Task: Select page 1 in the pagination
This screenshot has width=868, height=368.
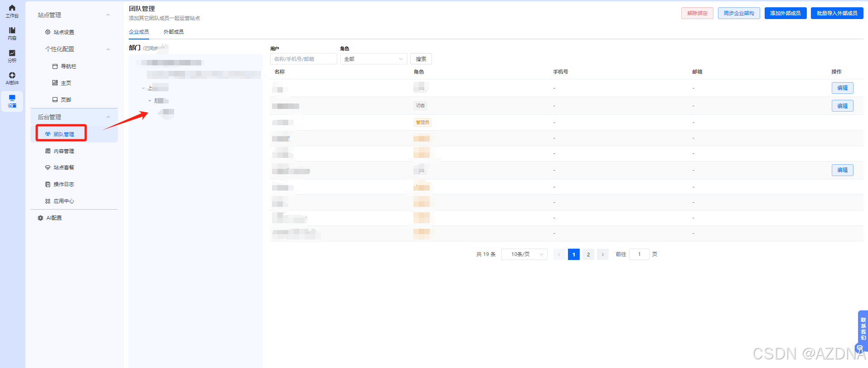Action: [574, 255]
